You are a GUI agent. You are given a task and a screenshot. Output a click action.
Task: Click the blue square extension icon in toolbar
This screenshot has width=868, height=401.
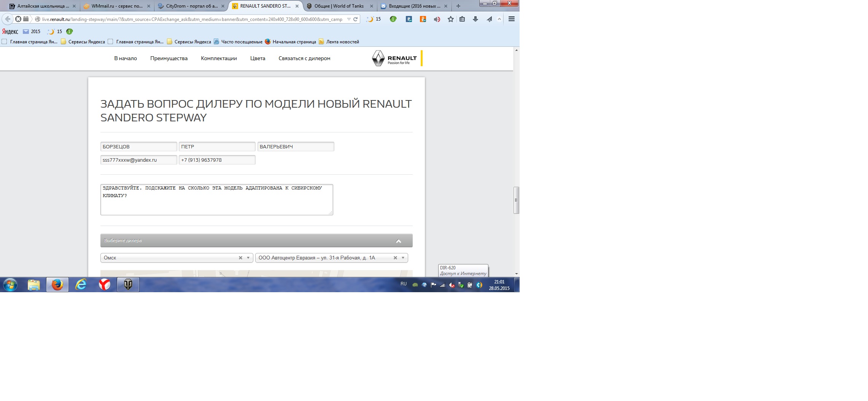pos(409,19)
